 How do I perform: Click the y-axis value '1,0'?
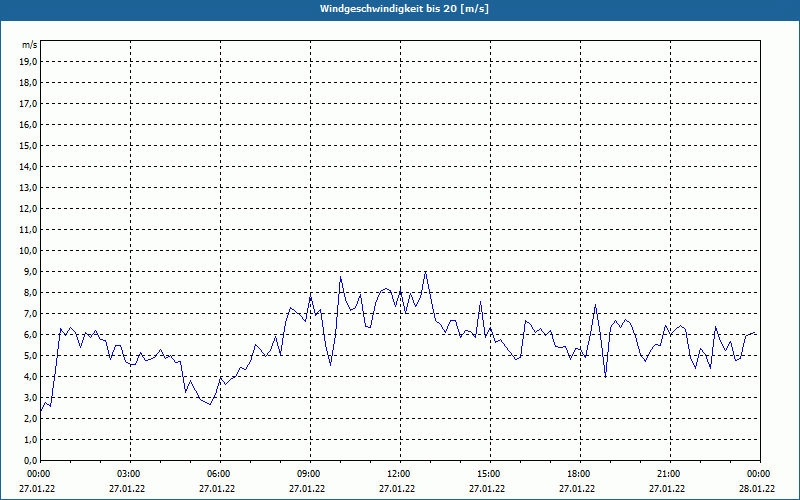tap(31, 439)
